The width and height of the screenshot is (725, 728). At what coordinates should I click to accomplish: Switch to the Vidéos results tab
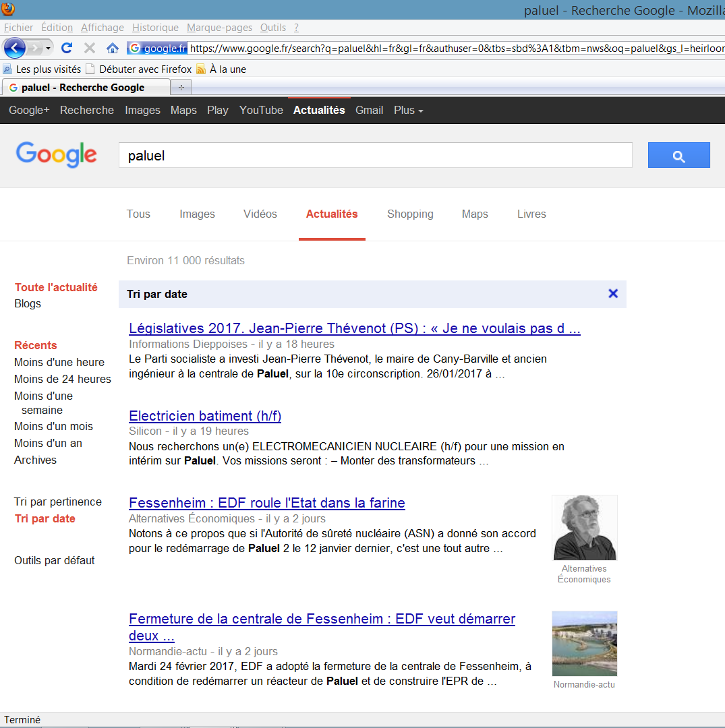(260, 214)
